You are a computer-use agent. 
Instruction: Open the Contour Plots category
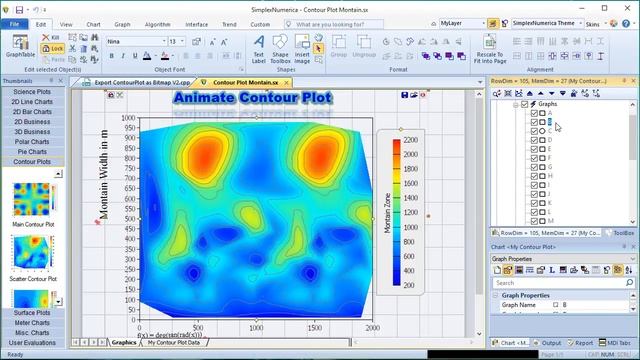pos(32,162)
